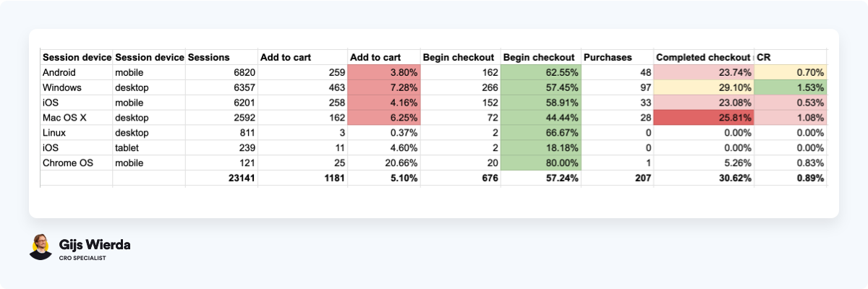
Task: Select the tablet device type cell
Action: coord(149,147)
